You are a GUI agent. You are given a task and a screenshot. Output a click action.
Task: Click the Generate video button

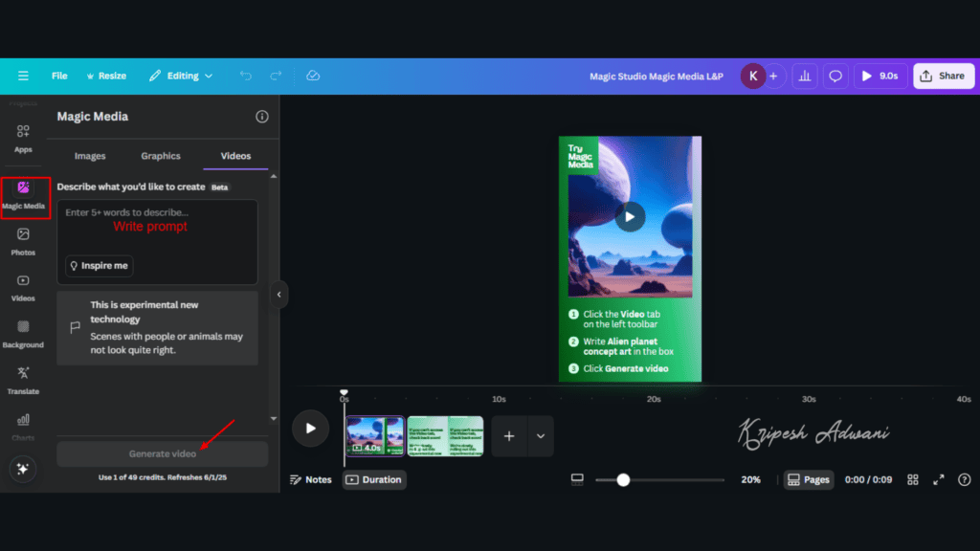(x=162, y=453)
